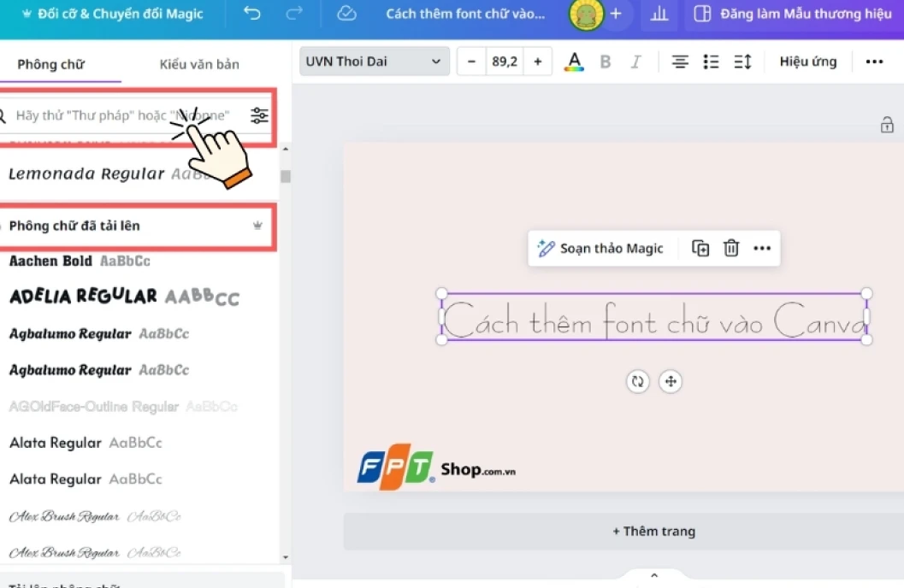
Task: Toggle bulleted list
Action: coord(711,61)
